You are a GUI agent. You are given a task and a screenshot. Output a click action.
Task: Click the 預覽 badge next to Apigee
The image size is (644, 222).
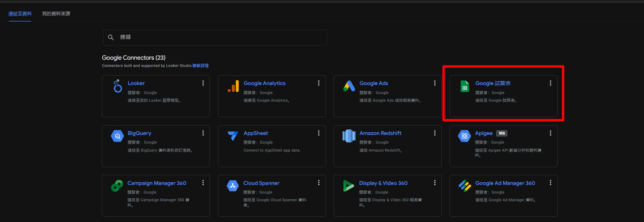[502, 133]
